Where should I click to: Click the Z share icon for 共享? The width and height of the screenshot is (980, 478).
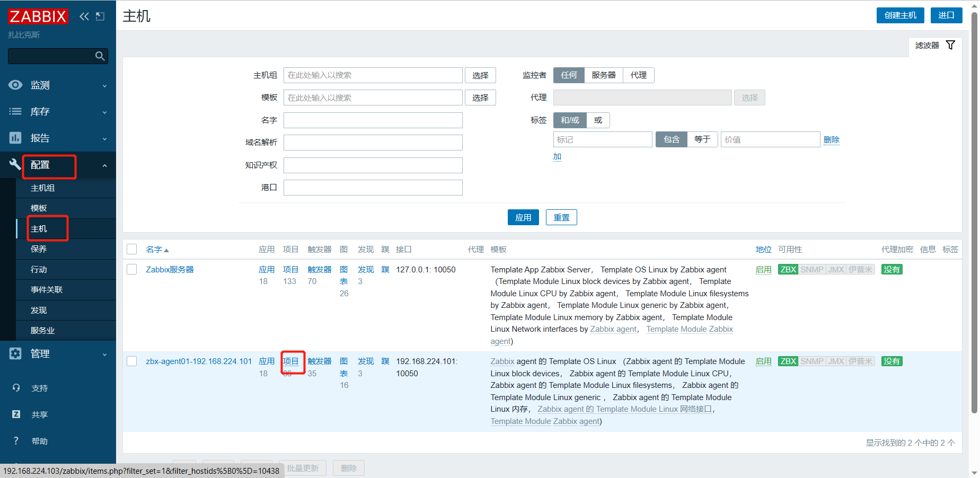click(x=16, y=414)
